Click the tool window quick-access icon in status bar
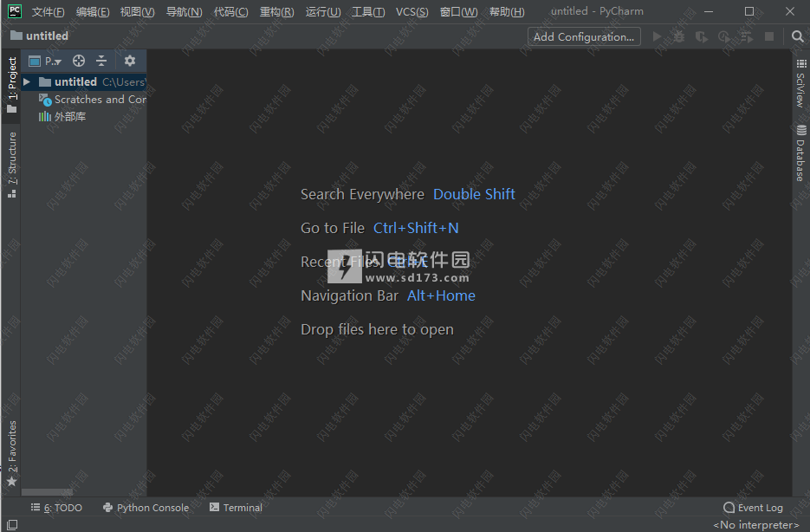The image size is (810, 532). [12, 525]
